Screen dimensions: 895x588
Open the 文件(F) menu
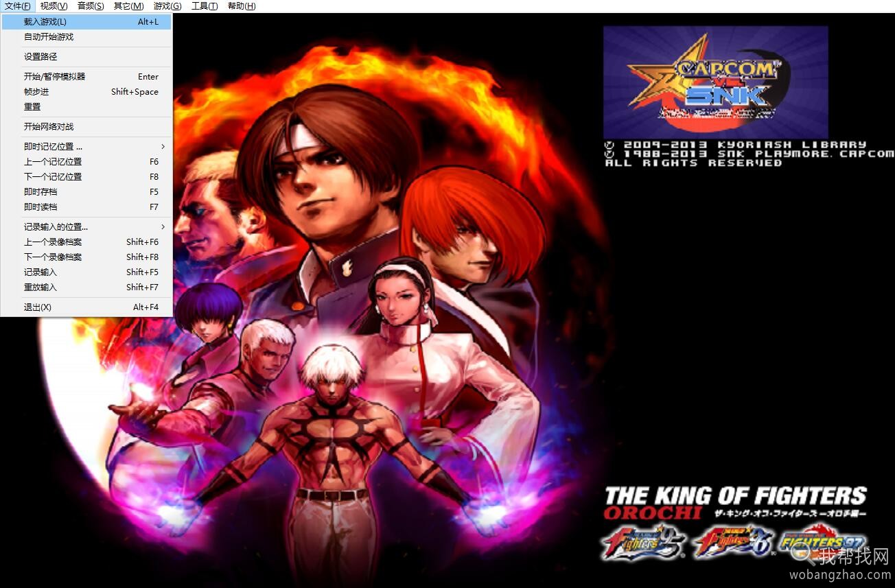(x=17, y=6)
